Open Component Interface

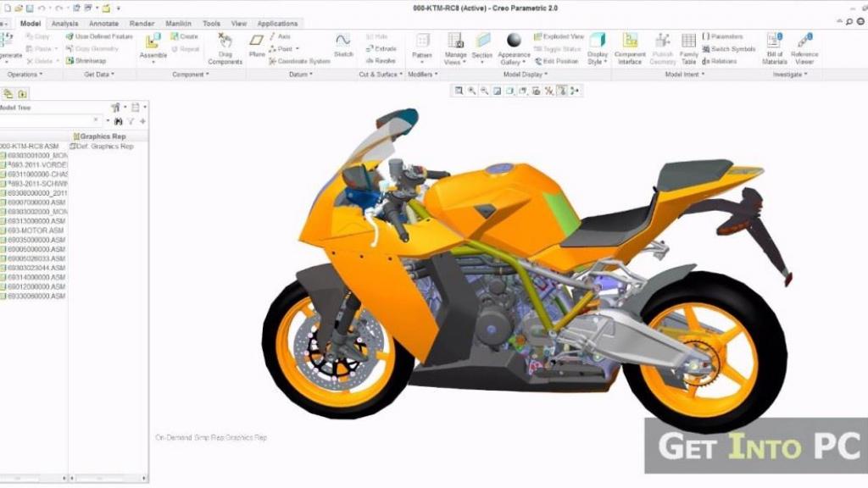(630, 48)
